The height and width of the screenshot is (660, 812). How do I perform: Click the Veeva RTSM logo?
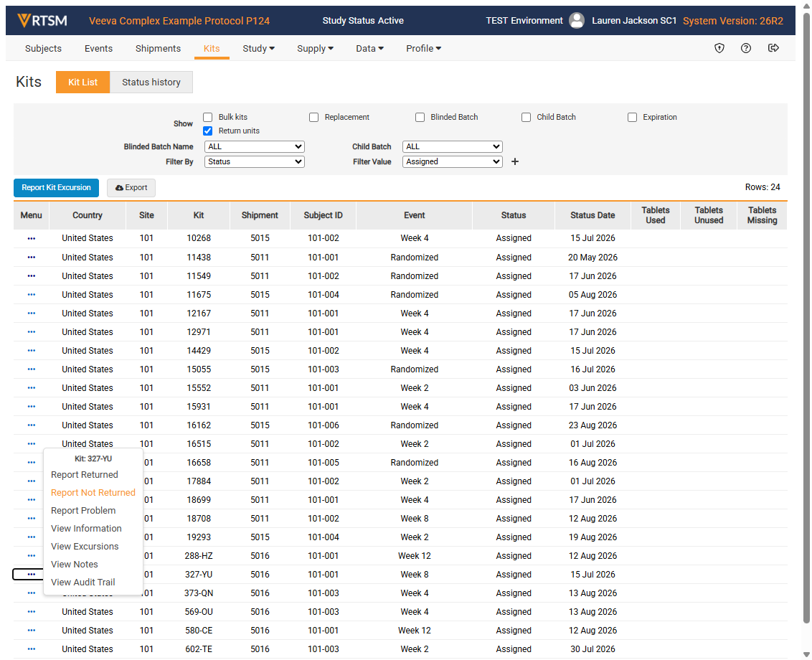42,21
